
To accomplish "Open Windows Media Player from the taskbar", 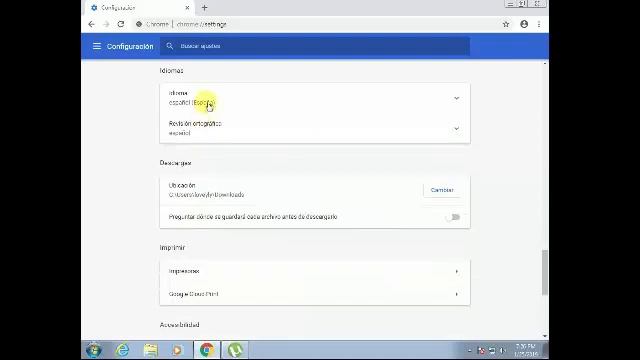I will click(177, 350).
